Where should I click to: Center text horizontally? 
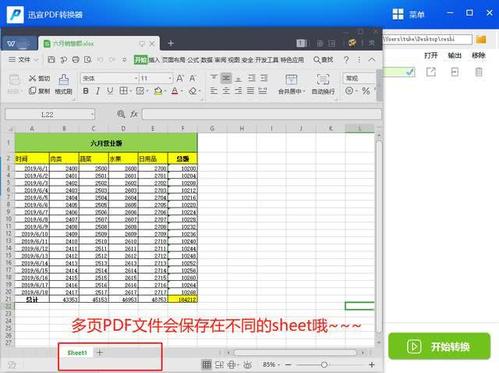226,91
